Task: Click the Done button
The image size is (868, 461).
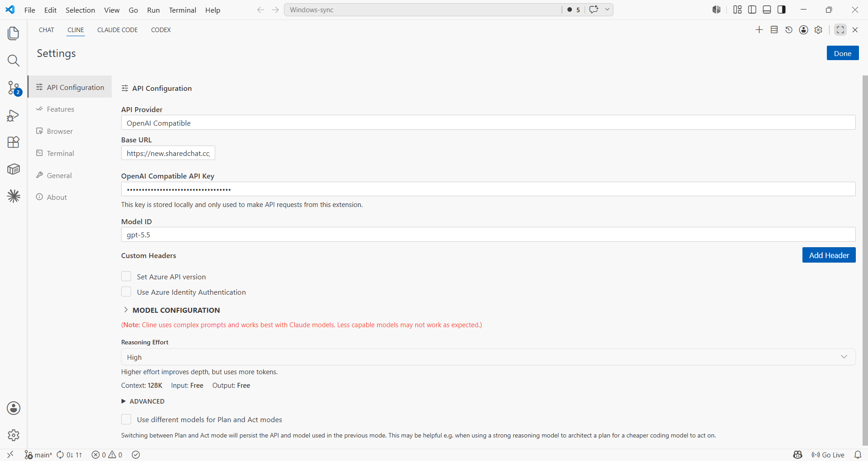Action: tap(843, 53)
